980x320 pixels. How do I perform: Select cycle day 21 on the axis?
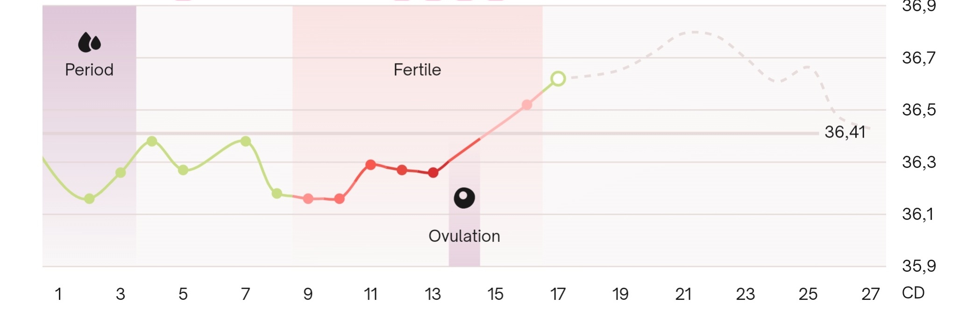pos(683,294)
